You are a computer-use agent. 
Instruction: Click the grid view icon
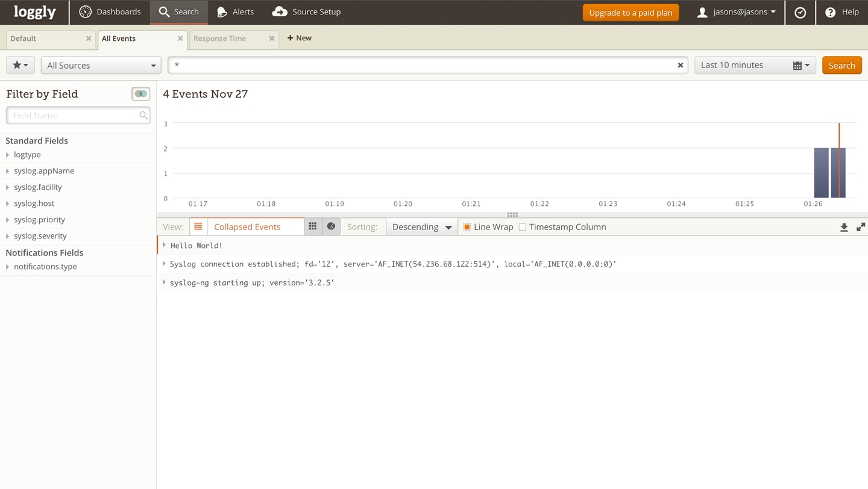pyautogui.click(x=312, y=226)
